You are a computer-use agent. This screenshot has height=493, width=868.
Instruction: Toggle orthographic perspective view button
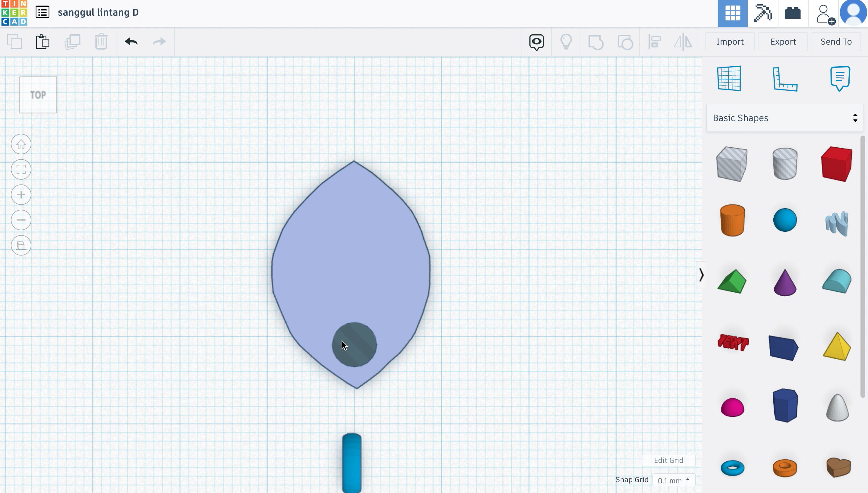point(21,246)
